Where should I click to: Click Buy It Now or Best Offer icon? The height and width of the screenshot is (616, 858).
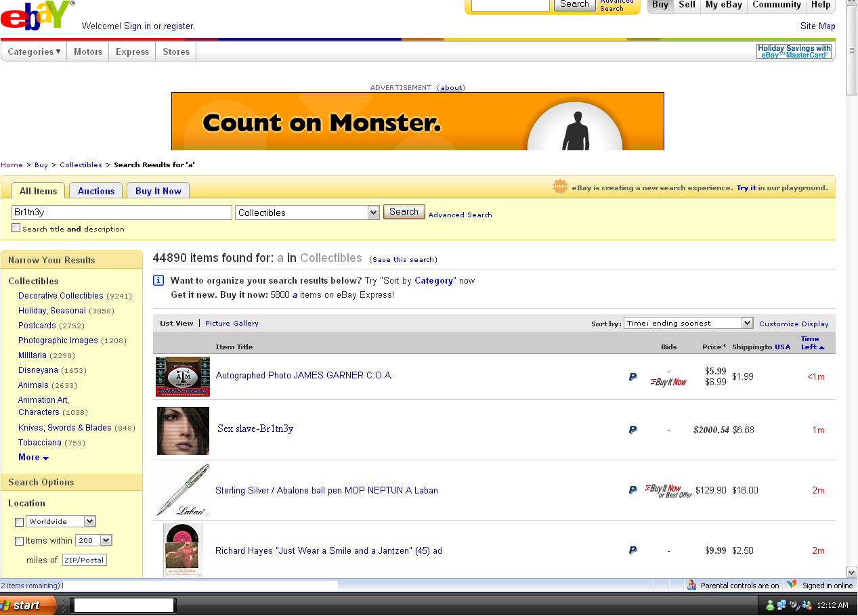668,491
